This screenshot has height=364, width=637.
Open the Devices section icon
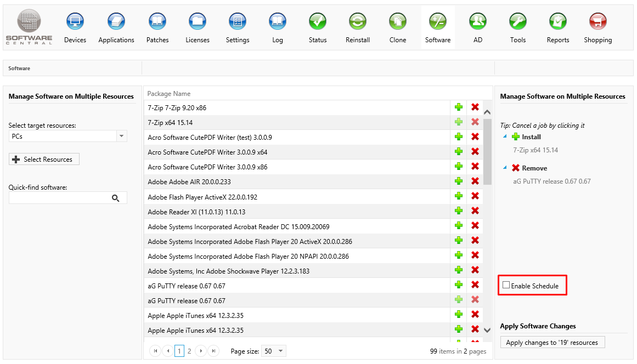[75, 22]
